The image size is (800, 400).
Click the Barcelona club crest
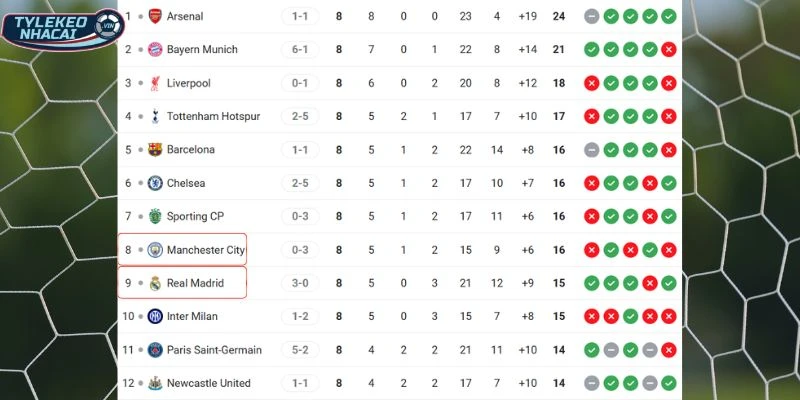coord(154,150)
